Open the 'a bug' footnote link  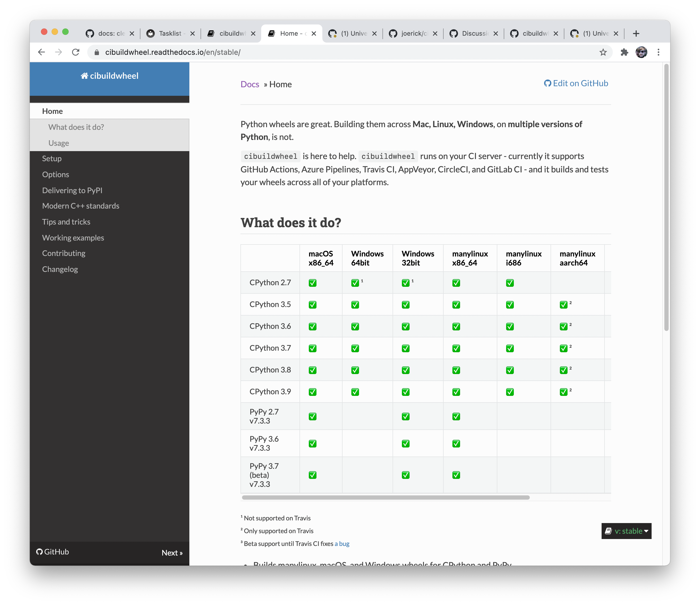click(x=342, y=544)
